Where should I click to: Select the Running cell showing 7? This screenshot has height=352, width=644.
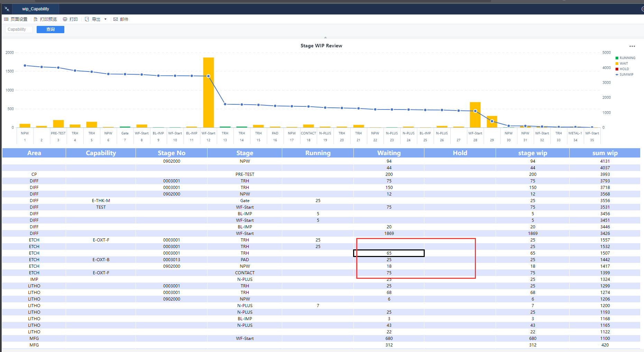(318, 306)
